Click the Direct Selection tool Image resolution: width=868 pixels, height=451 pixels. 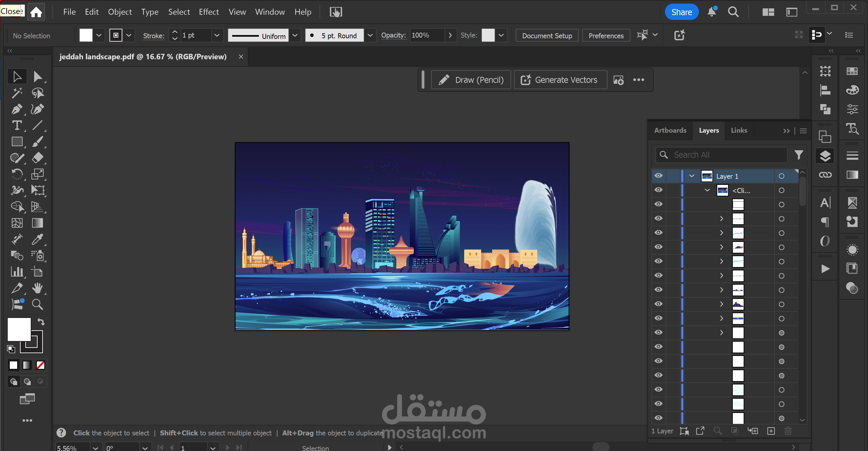click(37, 76)
